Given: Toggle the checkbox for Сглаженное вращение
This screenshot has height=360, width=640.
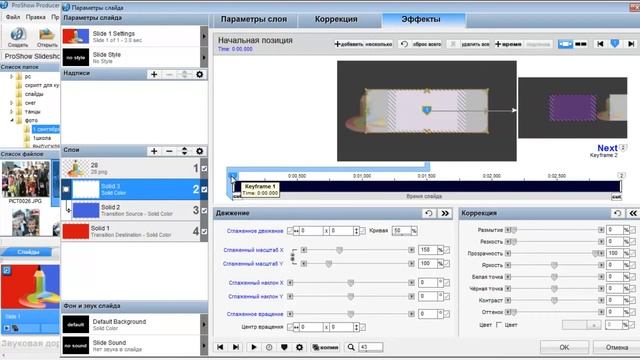Looking at the screenshot, I should [x=447, y=314].
